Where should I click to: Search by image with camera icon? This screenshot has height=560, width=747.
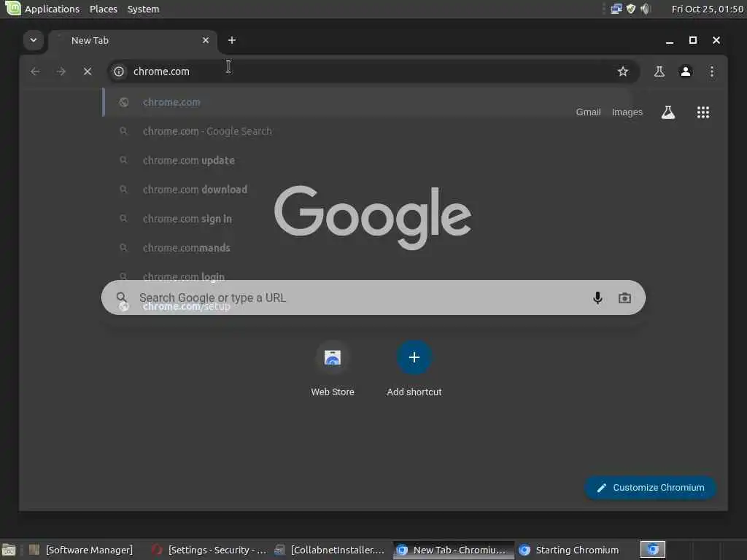[x=624, y=298]
